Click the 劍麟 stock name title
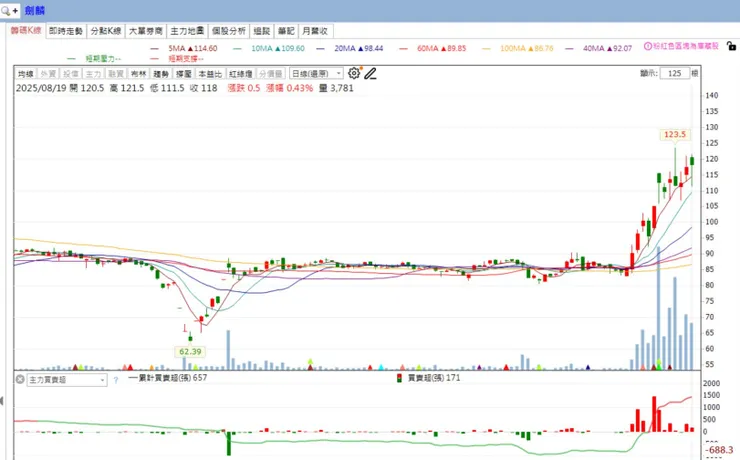740x460 pixels. pos(35,10)
